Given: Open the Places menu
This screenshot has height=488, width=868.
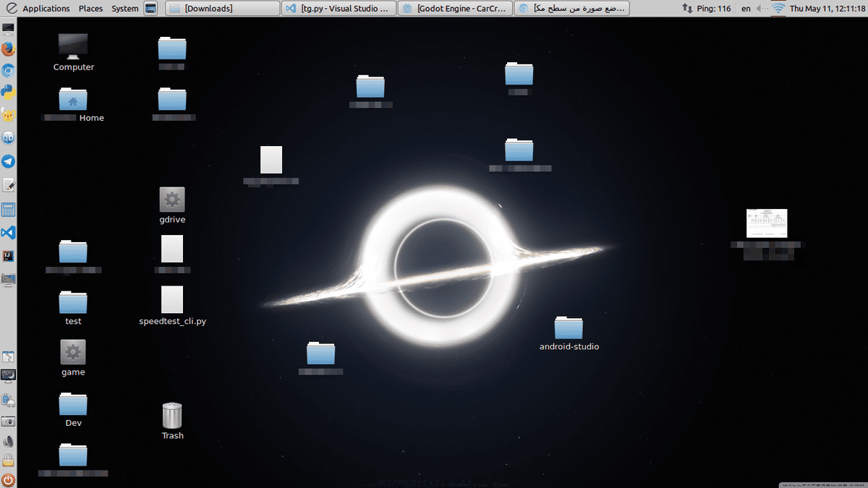Looking at the screenshot, I should point(90,9).
